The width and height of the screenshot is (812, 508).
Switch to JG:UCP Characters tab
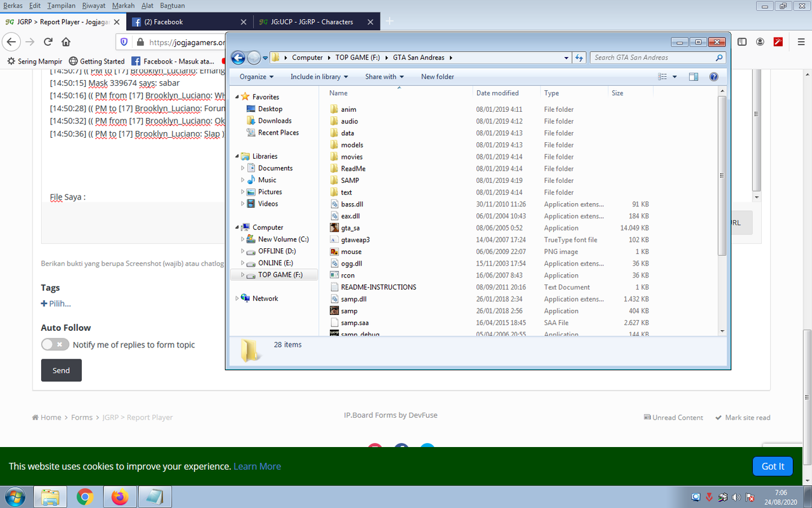(x=316, y=22)
